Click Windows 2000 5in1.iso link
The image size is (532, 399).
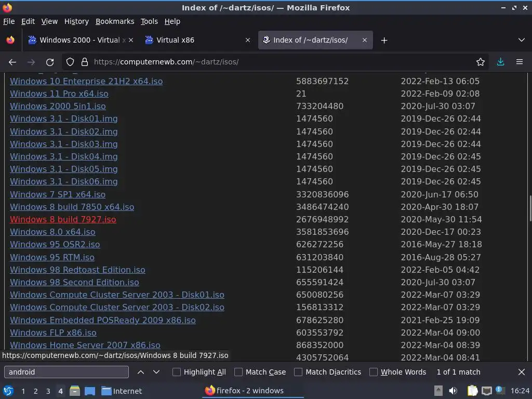(58, 107)
